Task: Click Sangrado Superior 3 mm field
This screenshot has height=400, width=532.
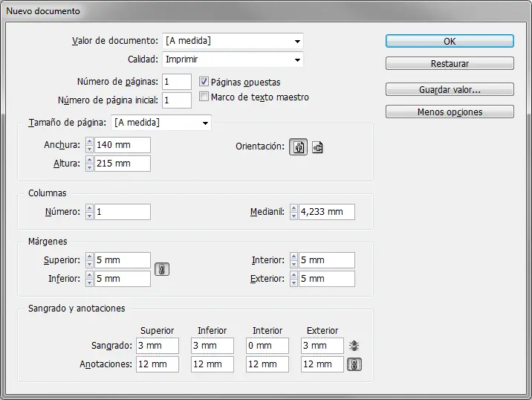Action: (158, 346)
